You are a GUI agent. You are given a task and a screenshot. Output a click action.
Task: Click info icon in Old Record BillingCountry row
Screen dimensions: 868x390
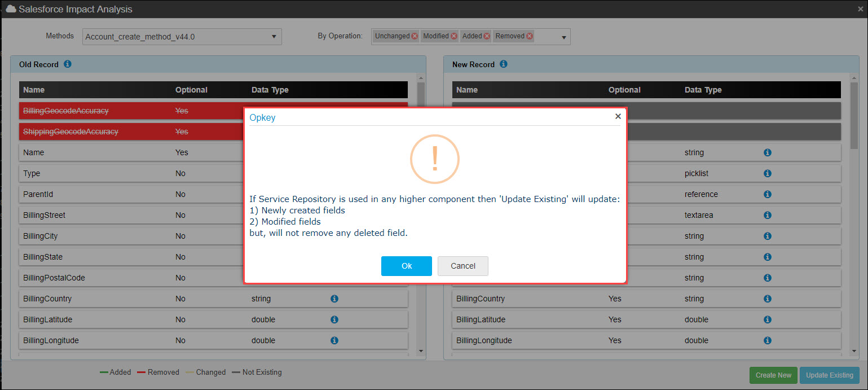click(x=334, y=299)
